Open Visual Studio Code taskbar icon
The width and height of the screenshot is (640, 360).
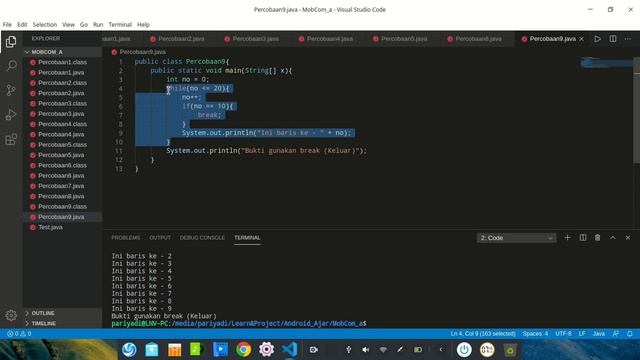point(289,350)
